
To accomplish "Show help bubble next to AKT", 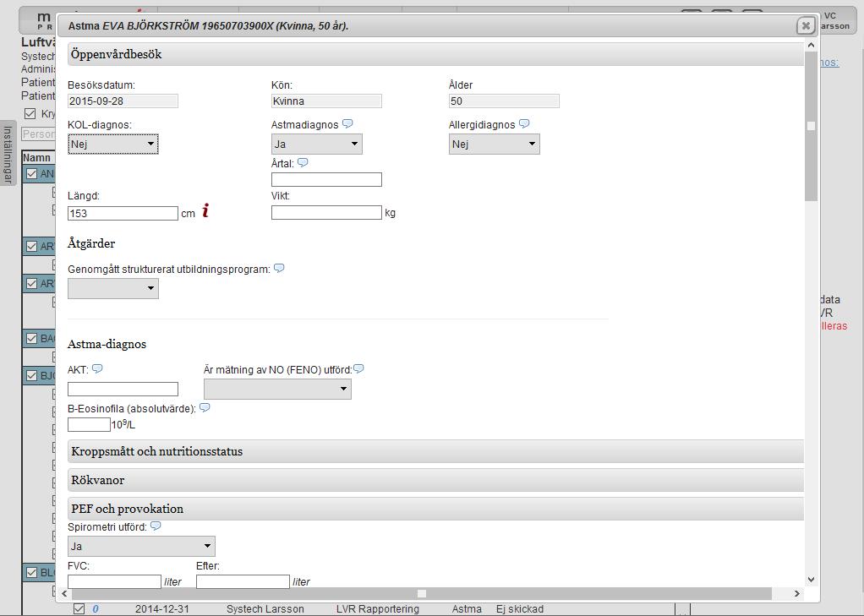I will (97, 368).
